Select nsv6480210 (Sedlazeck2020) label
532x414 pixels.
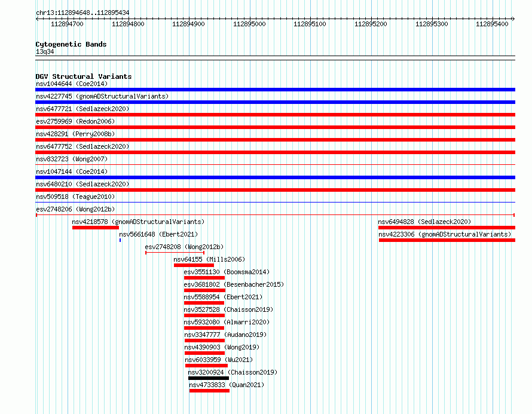tap(82, 184)
